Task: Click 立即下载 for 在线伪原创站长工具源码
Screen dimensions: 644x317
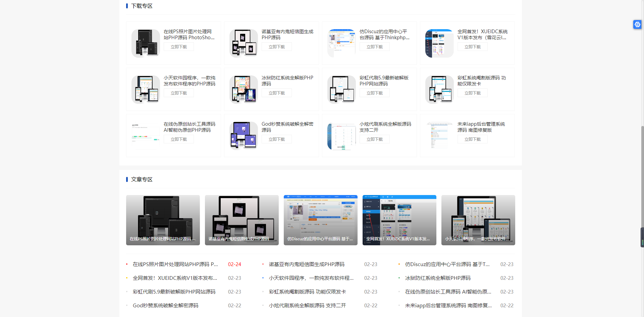Action: point(178,139)
